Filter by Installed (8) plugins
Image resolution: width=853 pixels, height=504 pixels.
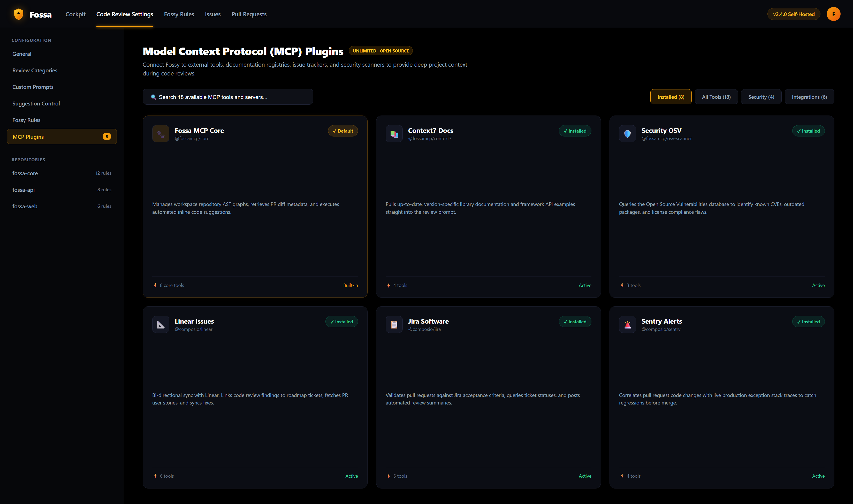[x=671, y=97]
